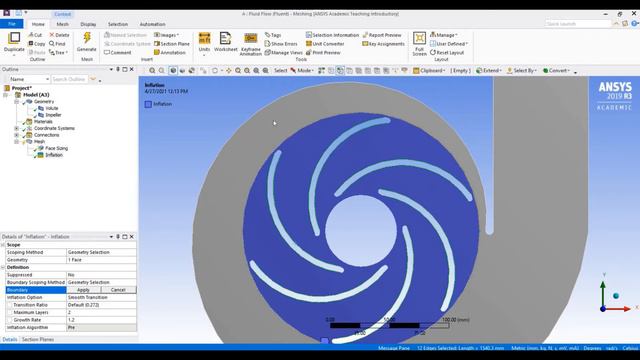This screenshot has width=640, height=360.
Task: Click Reset Layout
Action: [x=447, y=53]
